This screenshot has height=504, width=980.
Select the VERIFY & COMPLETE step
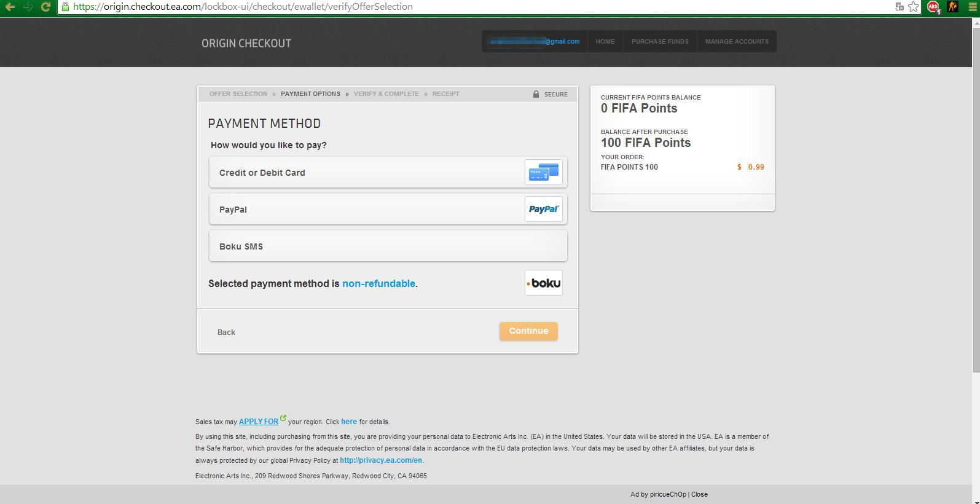pos(386,94)
